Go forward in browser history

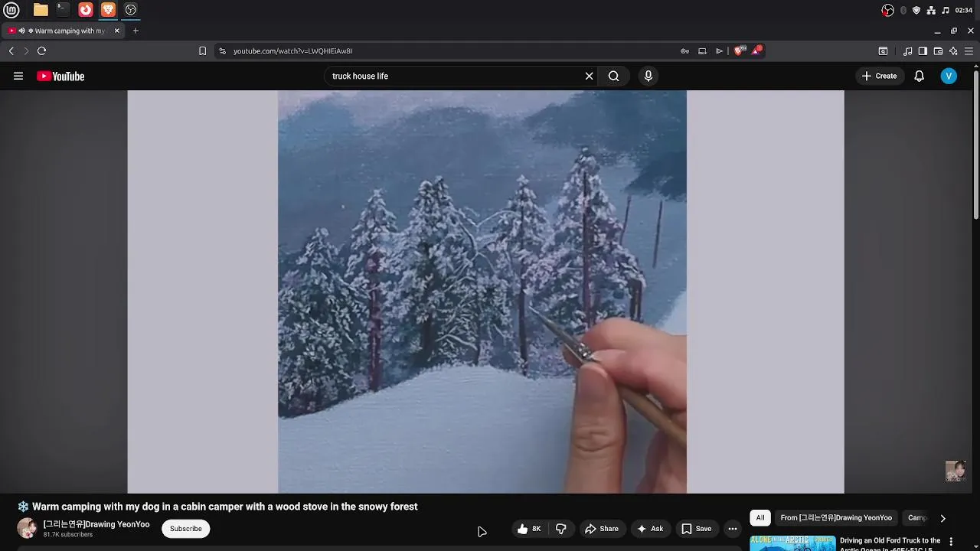pos(25,51)
